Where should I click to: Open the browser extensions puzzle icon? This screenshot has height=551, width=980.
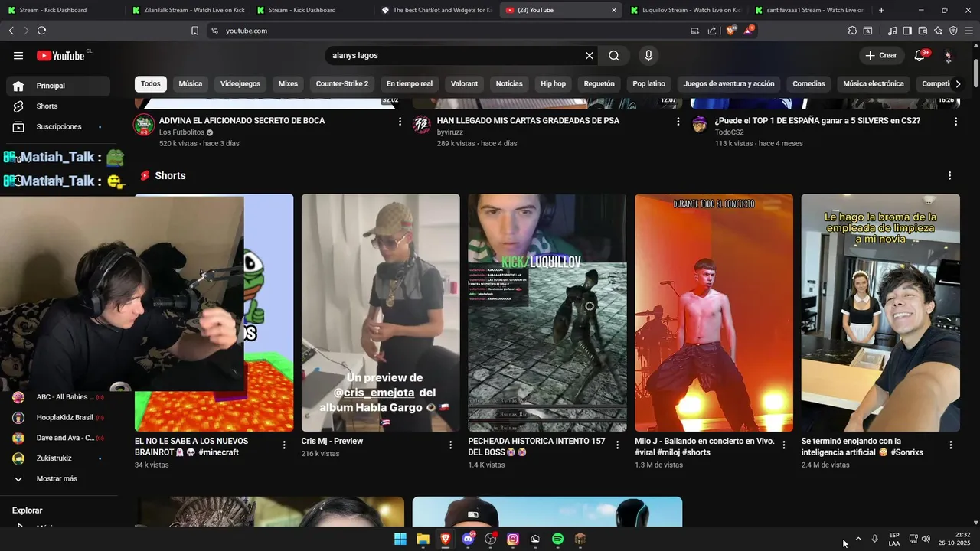tap(852, 31)
